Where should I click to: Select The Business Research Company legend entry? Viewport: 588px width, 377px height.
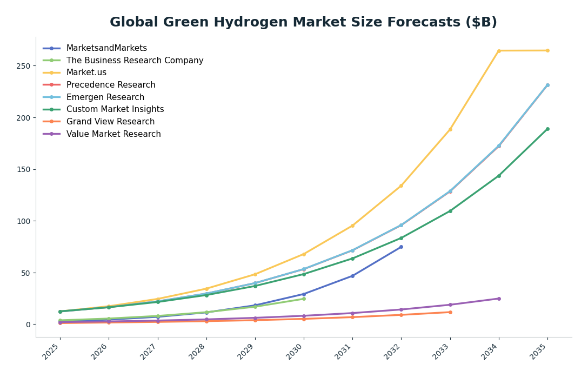(x=123, y=61)
